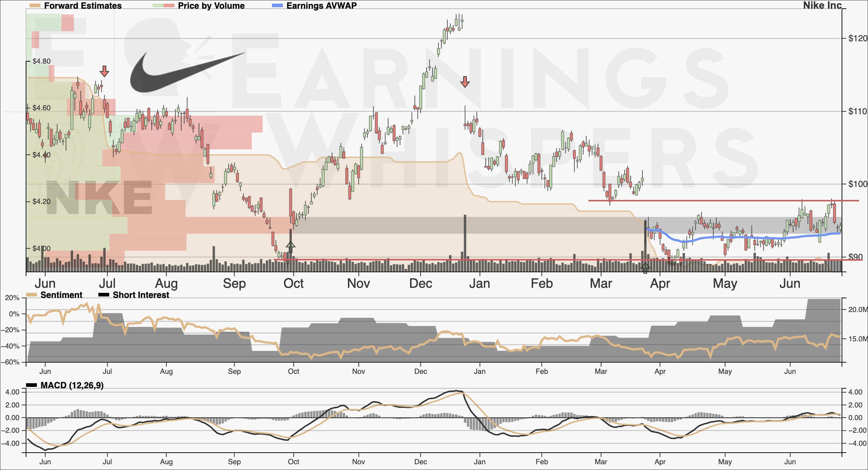Image resolution: width=868 pixels, height=470 pixels.
Task: Click the Feb label on main price chart
Action: (542, 283)
